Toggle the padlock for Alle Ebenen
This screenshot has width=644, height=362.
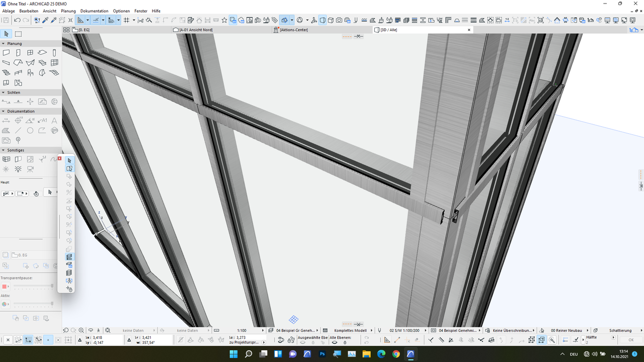click(345, 342)
